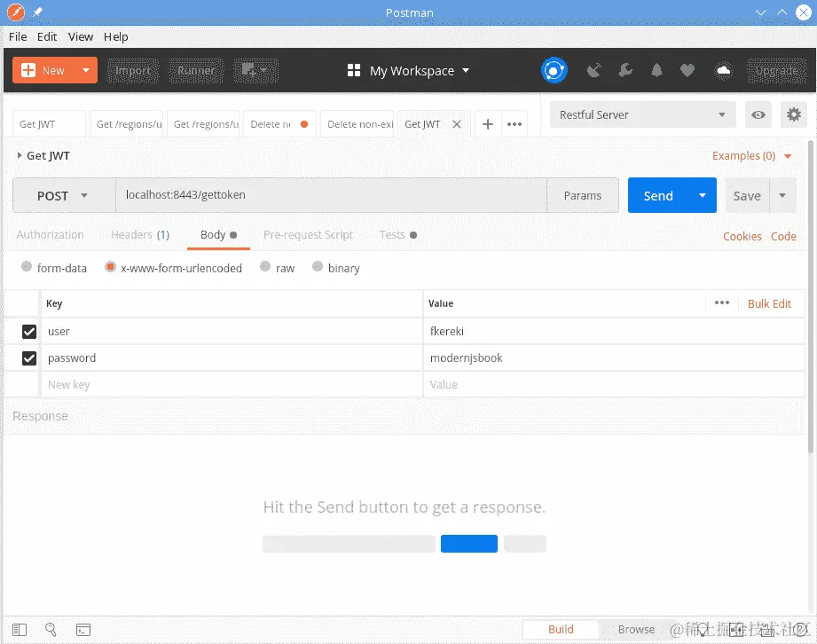Uncheck the password row checkbox
Image resolution: width=817 pixels, height=644 pixels.
pyautogui.click(x=29, y=358)
